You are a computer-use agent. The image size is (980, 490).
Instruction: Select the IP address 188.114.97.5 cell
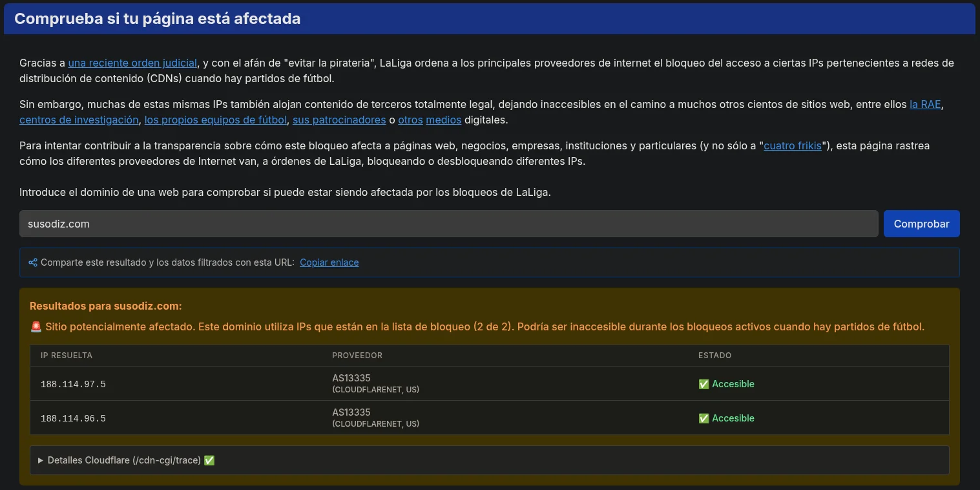pos(73,384)
